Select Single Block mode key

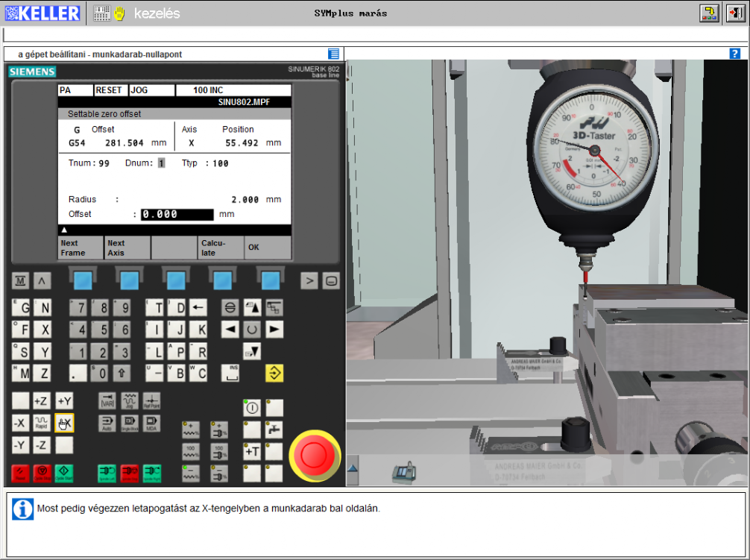tap(130, 423)
